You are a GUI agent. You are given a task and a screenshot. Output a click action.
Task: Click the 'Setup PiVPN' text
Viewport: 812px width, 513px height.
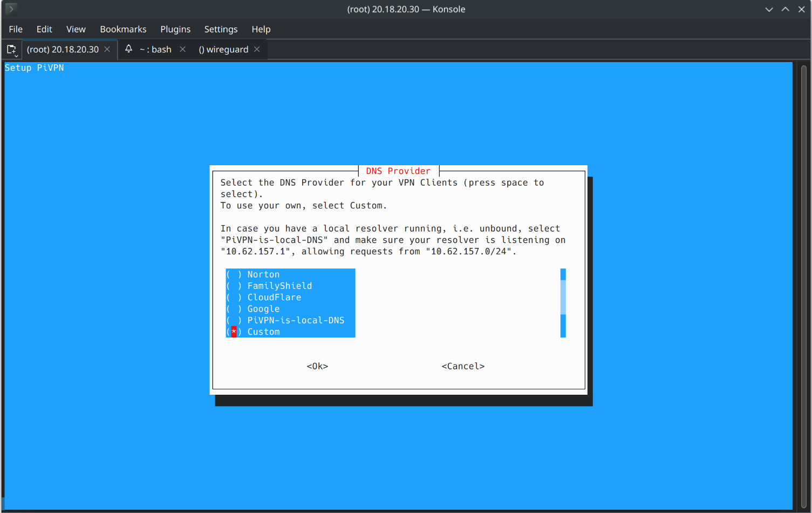point(34,67)
